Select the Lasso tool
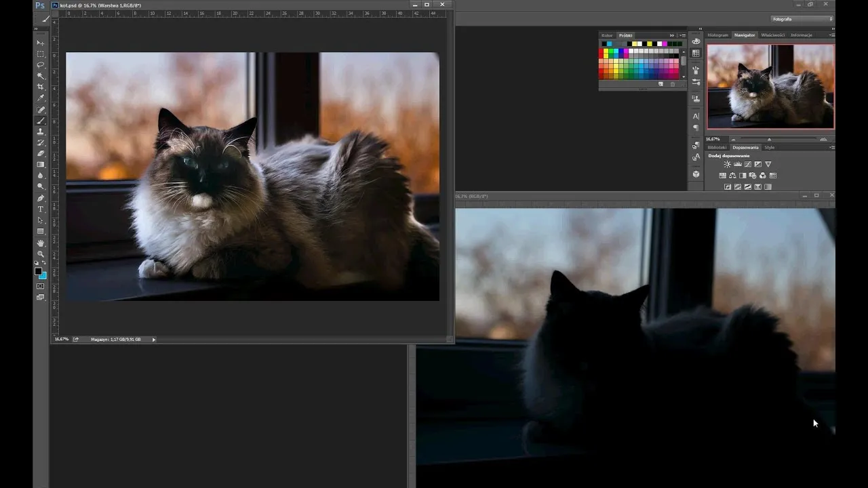The height and width of the screenshot is (488, 868). point(41,65)
